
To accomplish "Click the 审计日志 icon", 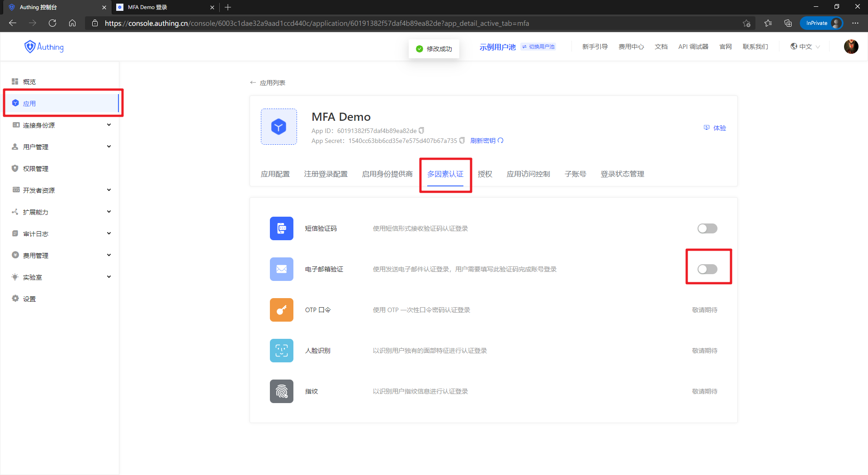I will pyautogui.click(x=15, y=233).
